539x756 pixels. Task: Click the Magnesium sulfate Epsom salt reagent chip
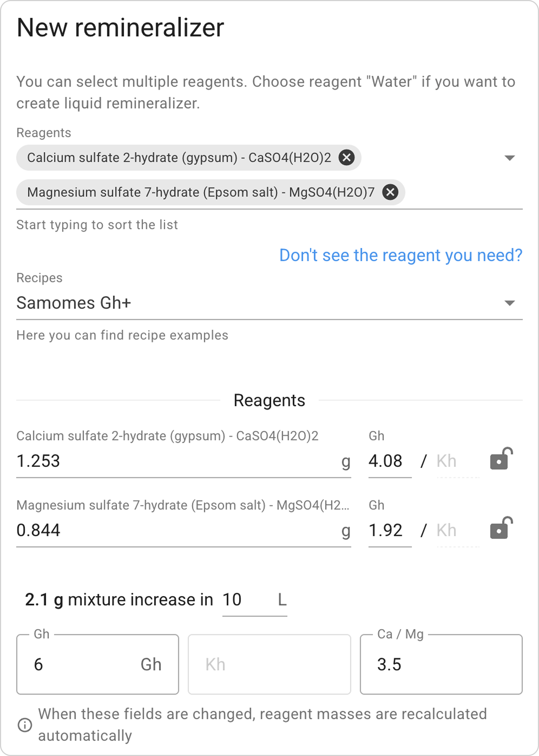pyautogui.click(x=201, y=192)
